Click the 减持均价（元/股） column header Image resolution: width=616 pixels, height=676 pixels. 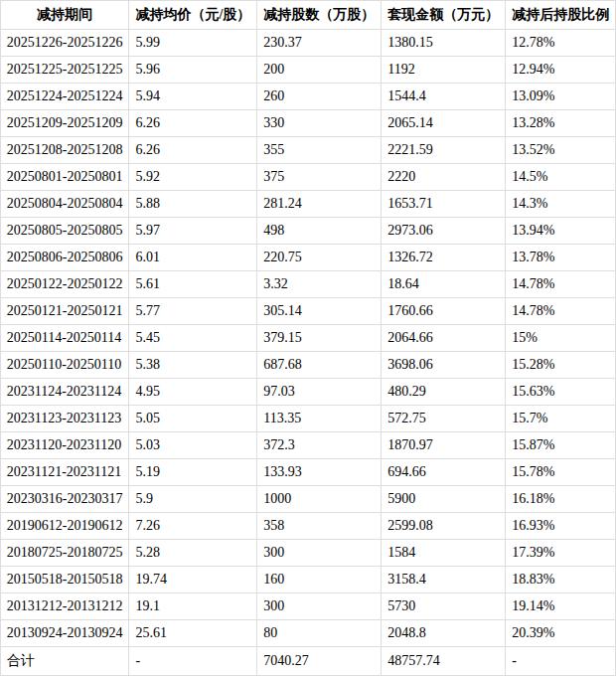pyautogui.click(x=190, y=15)
